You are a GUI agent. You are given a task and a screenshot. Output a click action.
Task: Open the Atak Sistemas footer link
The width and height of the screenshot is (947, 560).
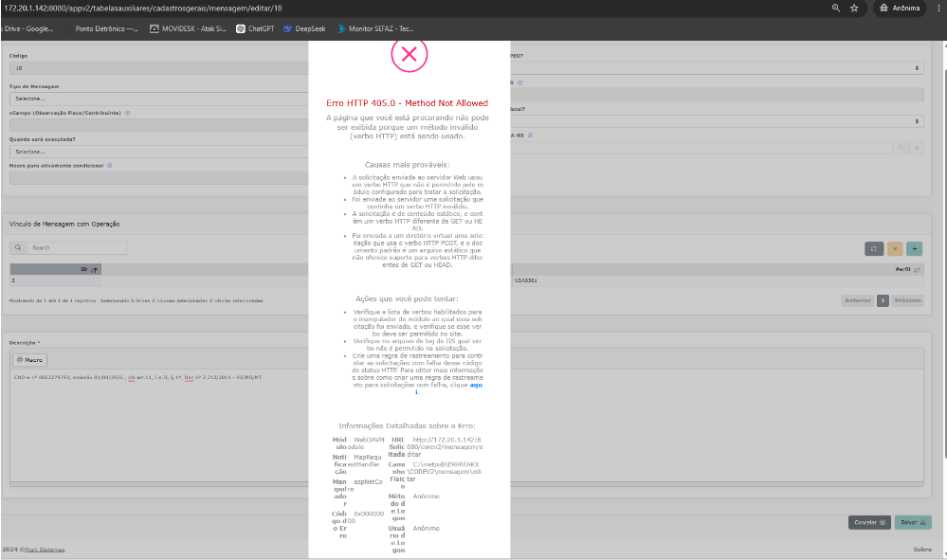coord(45,550)
